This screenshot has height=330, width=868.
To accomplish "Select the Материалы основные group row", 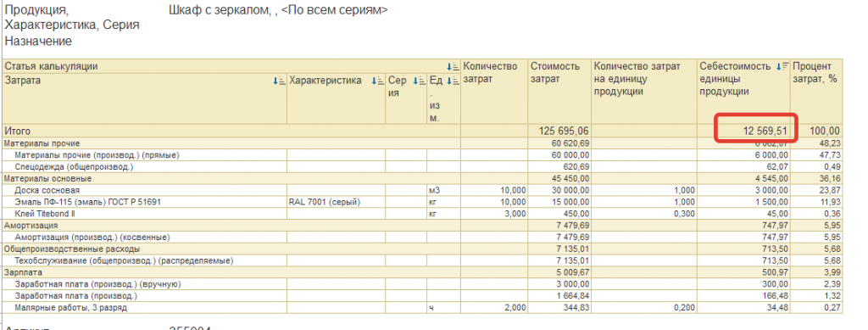I will (x=423, y=179).
